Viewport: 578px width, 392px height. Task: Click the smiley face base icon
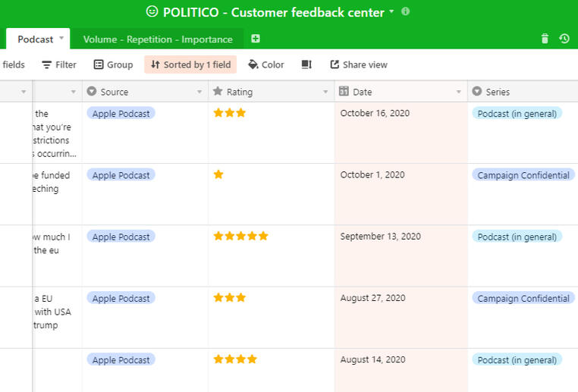pyautogui.click(x=152, y=12)
